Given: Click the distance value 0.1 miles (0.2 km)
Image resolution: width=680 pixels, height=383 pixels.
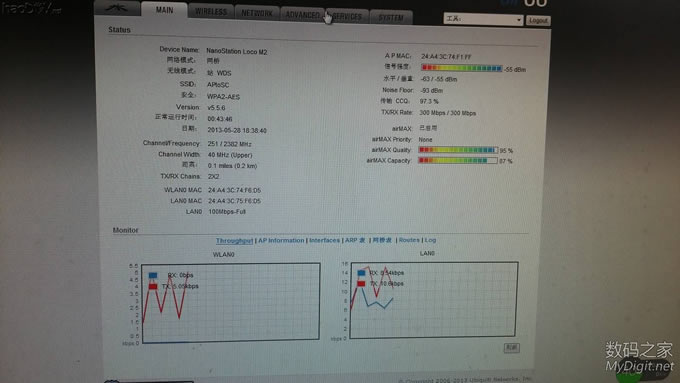Looking at the screenshot, I should 232,166.
